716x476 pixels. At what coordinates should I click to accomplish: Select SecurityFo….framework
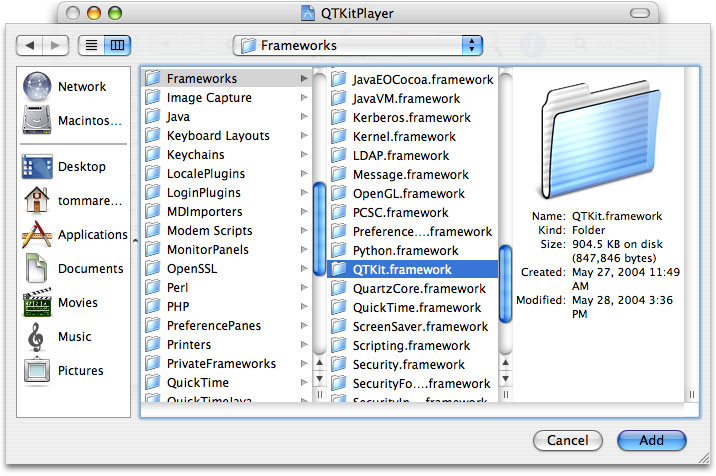tap(413, 383)
